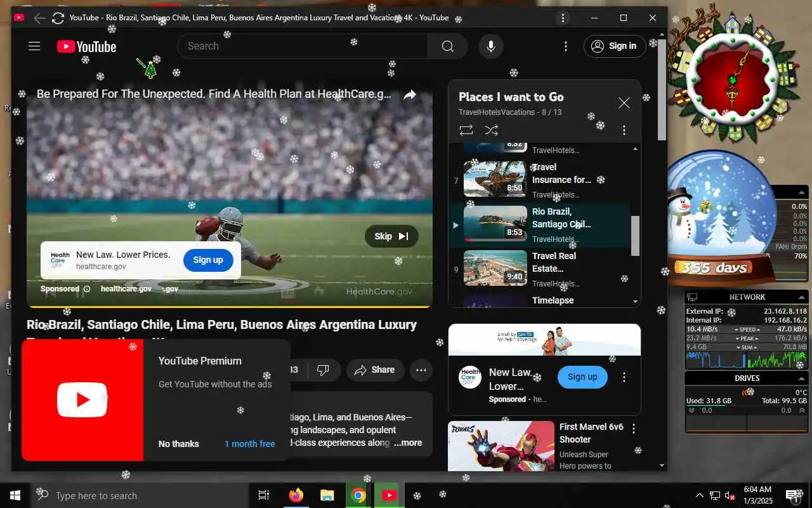Click the main page vertical scrollbar
This screenshot has height=508, width=812.
[662, 90]
